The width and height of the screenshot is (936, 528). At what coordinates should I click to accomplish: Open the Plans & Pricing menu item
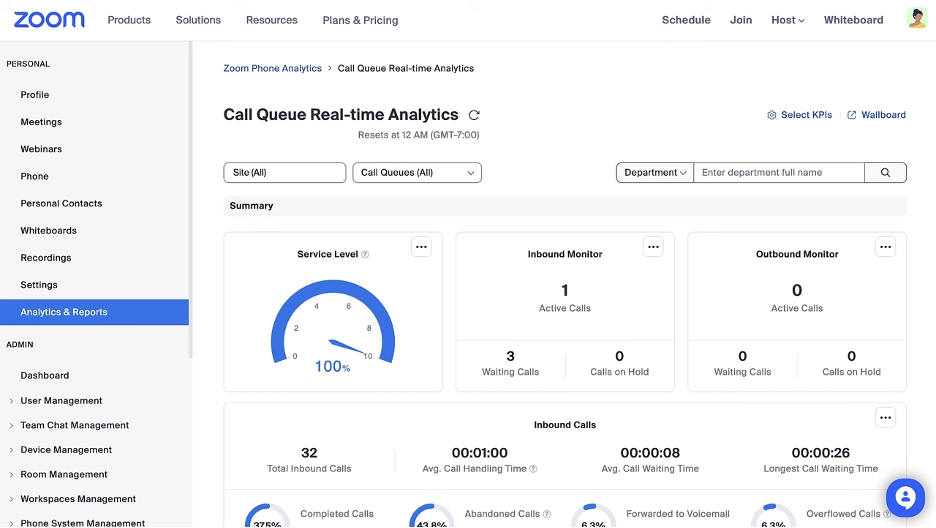click(x=360, y=20)
